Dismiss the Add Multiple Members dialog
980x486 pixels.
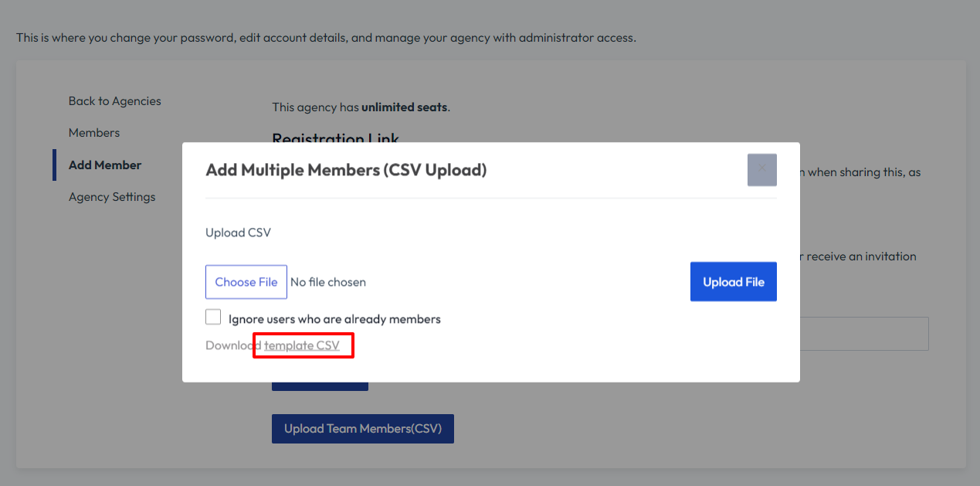pyautogui.click(x=761, y=170)
